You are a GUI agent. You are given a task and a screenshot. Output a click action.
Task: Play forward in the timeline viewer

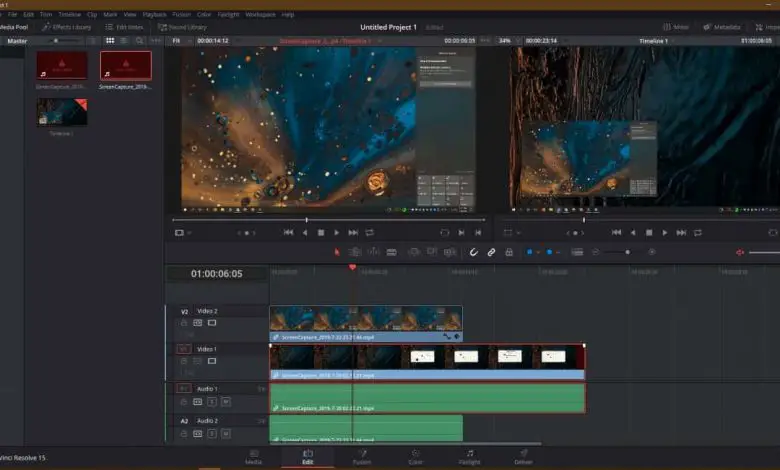point(665,232)
